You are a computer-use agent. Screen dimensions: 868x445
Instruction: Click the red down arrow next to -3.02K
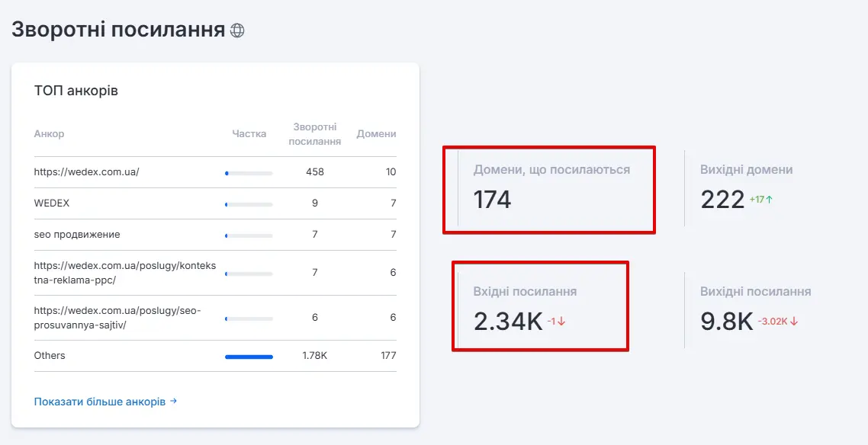pyautogui.click(x=794, y=322)
